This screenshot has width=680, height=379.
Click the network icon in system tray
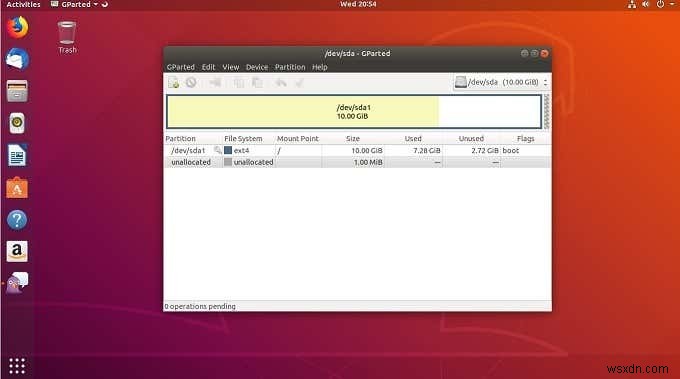coord(632,4)
